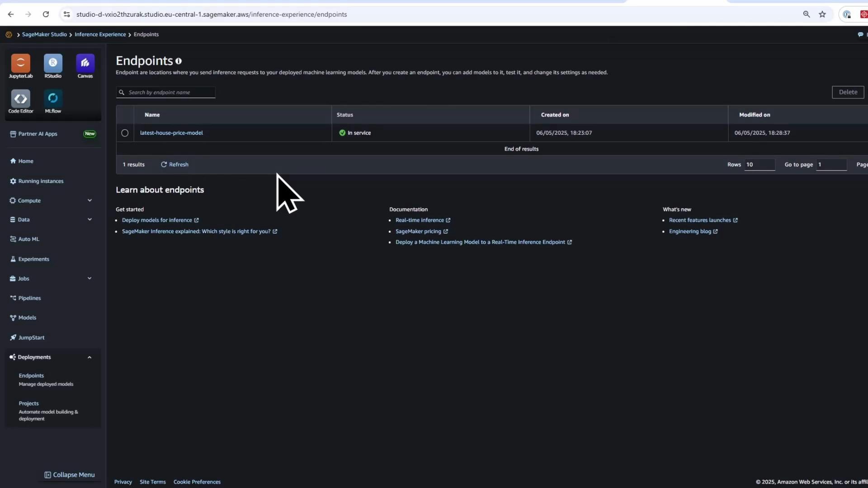The height and width of the screenshot is (488, 868).
Task: Click the Delete button
Action: click(848, 92)
